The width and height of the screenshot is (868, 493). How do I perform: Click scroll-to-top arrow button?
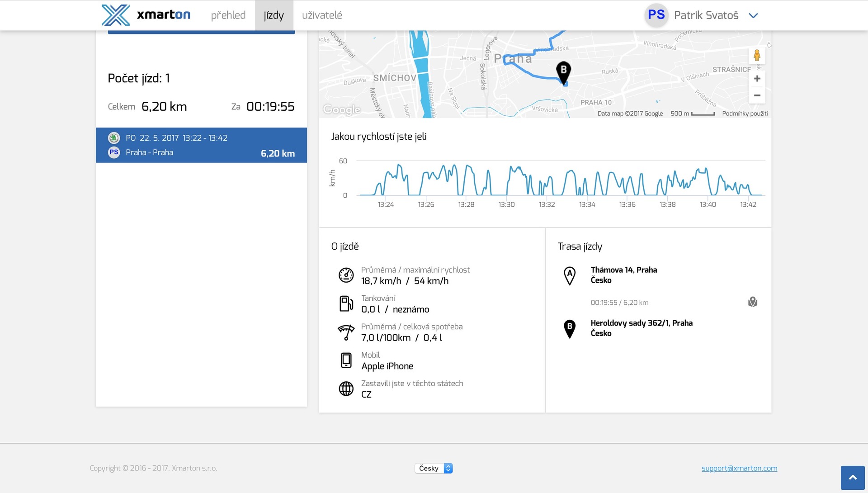tap(853, 478)
